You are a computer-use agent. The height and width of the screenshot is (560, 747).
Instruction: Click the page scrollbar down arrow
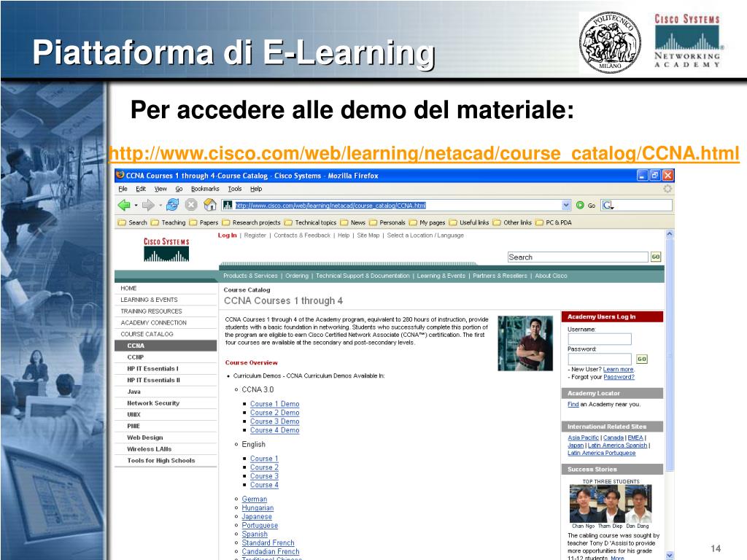coord(670,555)
